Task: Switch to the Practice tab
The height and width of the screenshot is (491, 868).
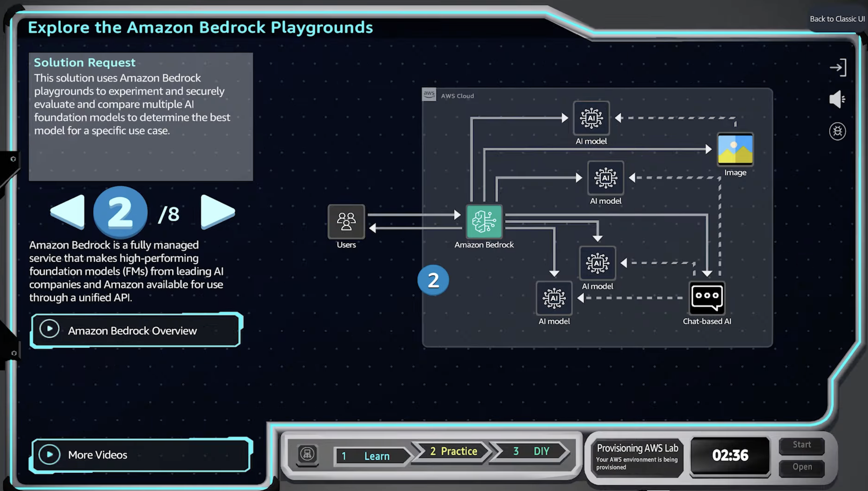Action: [454, 451]
